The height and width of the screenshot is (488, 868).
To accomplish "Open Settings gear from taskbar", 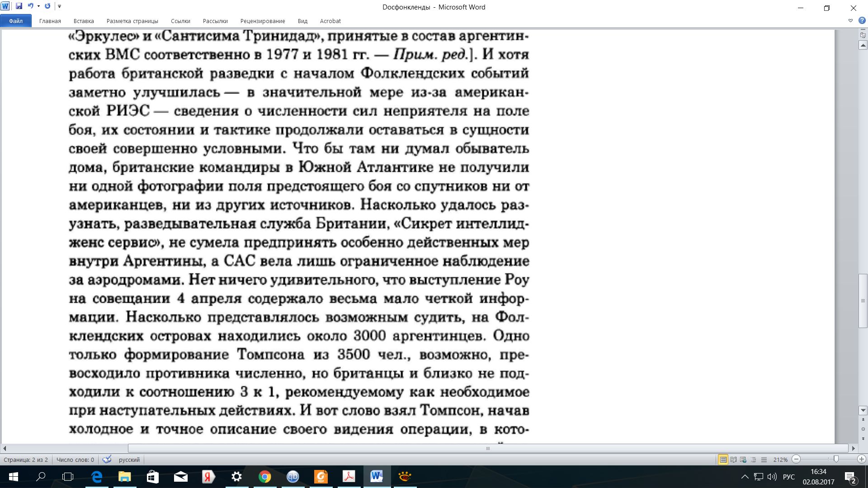I will pos(236,477).
